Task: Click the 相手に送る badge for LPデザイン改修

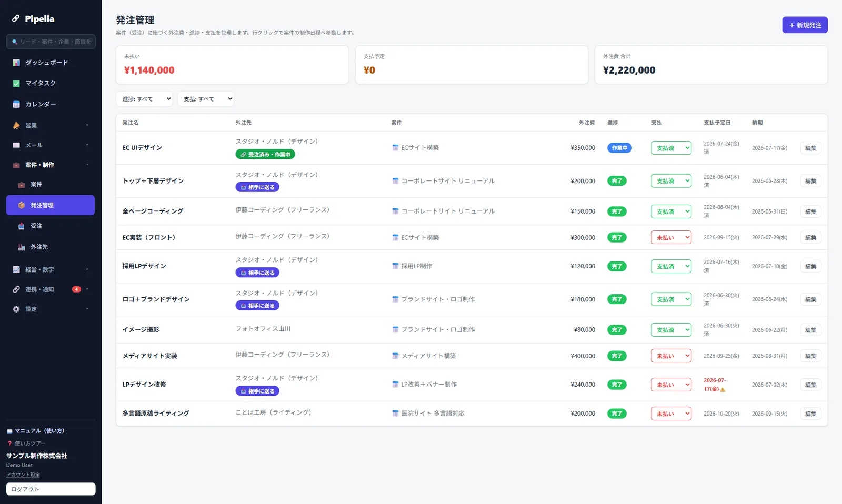Action: pyautogui.click(x=257, y=391)
